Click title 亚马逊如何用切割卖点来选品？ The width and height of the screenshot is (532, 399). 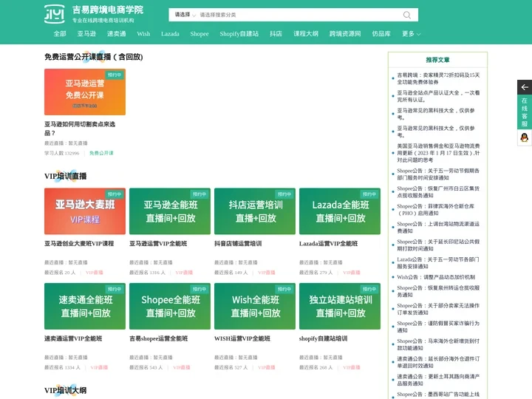(80, 129)
